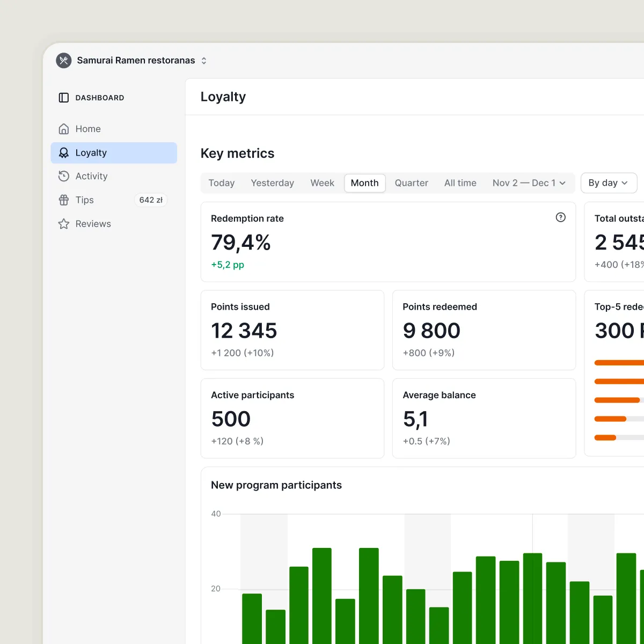Click the Active participants card label
The image size is (644, 644).
coord(253,396)
